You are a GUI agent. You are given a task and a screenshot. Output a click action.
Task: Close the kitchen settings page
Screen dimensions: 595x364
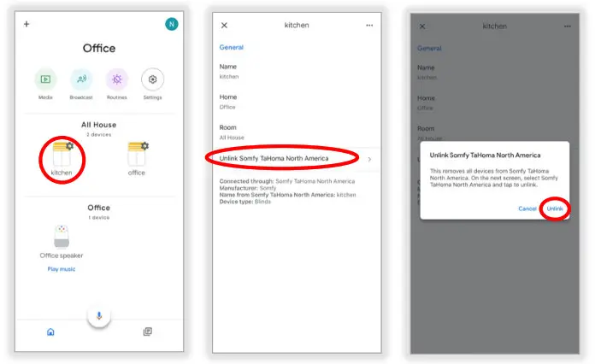(224, 26)
